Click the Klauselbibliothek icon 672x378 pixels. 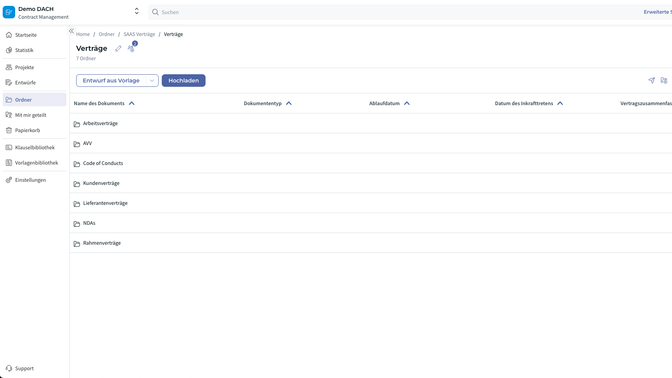pos(9,147)
